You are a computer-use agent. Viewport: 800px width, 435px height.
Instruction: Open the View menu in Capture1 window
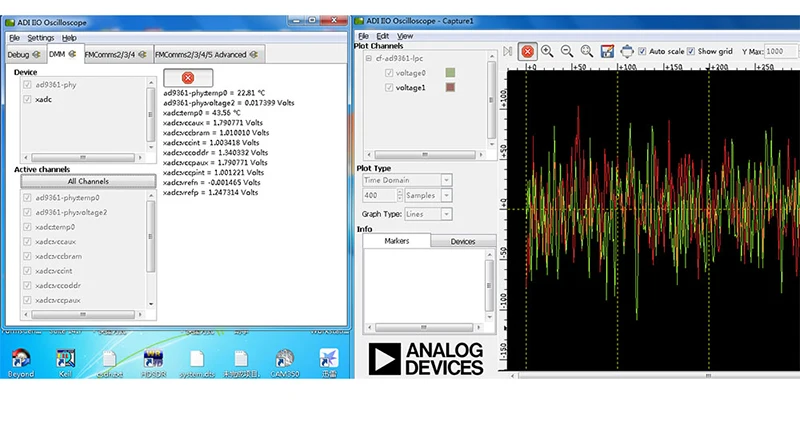point(405,36)
